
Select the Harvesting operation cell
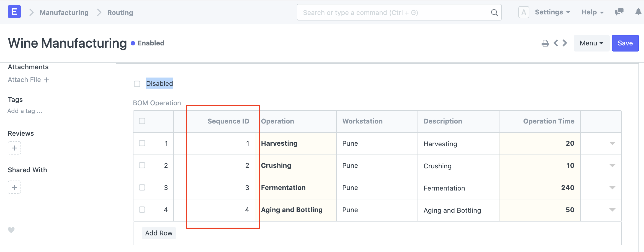(296, 143)
